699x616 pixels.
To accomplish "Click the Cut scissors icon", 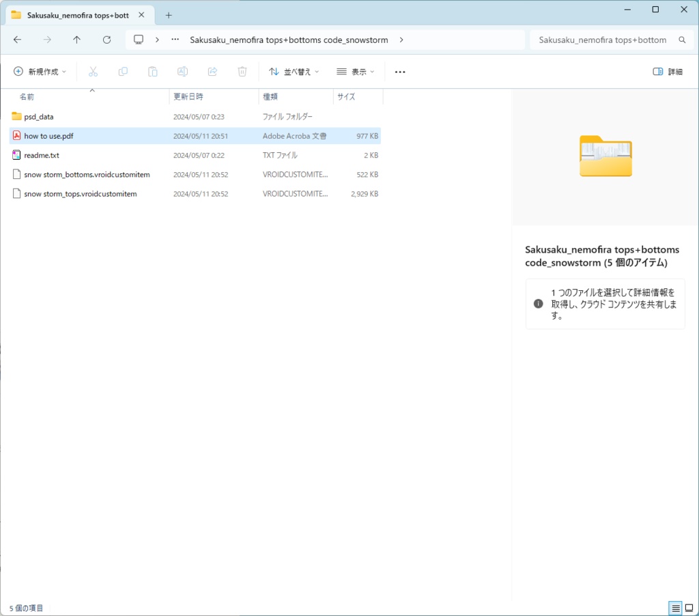I will [x=93, y=72].
